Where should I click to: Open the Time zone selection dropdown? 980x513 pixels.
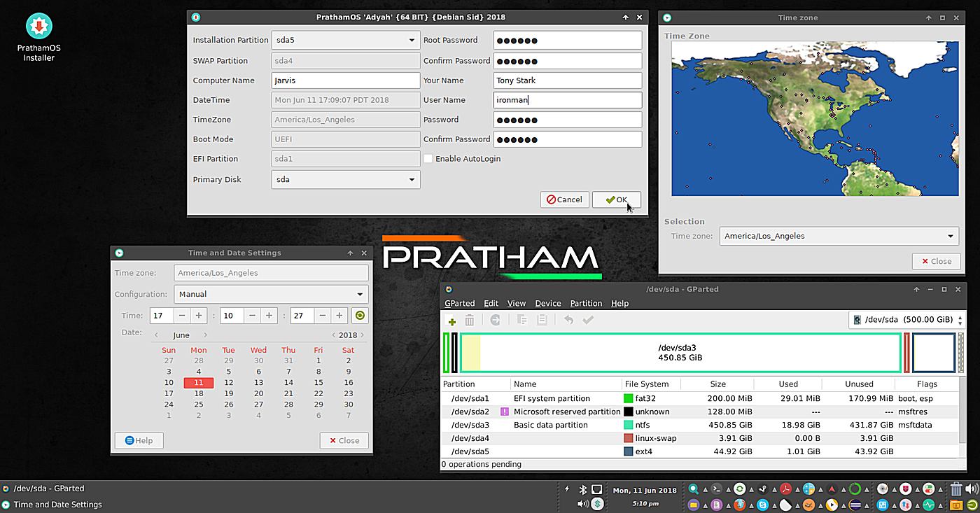click(839, 237)
